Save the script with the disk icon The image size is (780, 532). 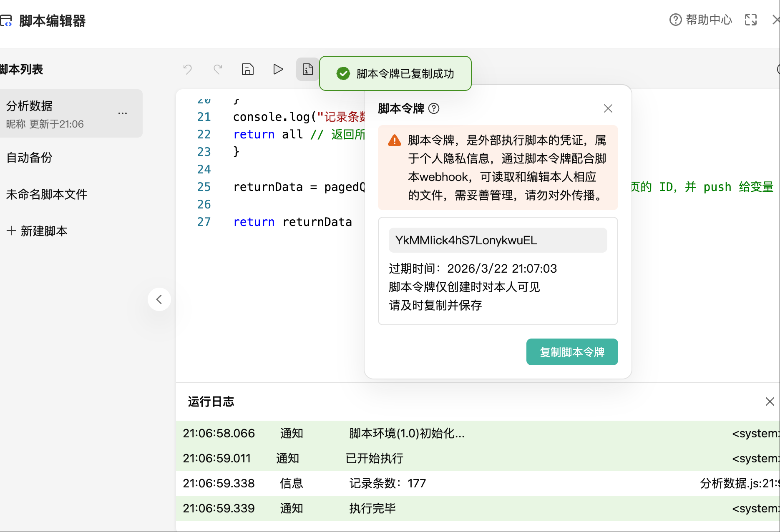(248, 69)
